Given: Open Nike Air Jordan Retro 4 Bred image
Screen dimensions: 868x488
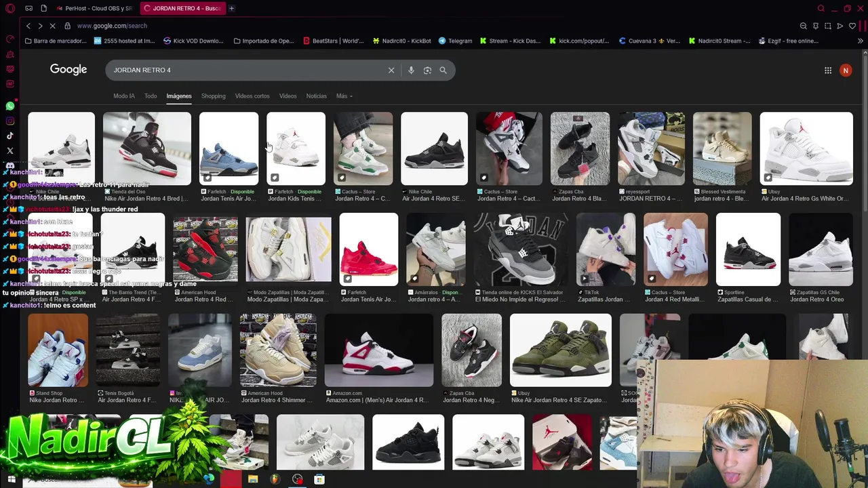Looking at the screenshot, I should pos(146,148).
